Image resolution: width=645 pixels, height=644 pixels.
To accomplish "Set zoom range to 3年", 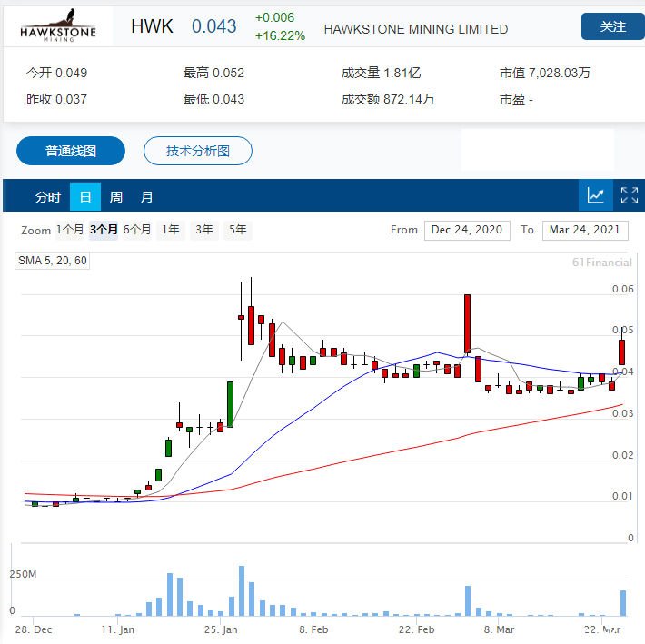I will (x=204, y=230).
